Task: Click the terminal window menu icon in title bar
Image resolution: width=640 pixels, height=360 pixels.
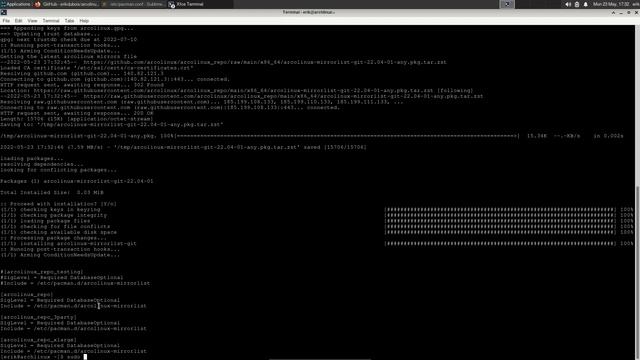Action: click(x=4, y=13)
